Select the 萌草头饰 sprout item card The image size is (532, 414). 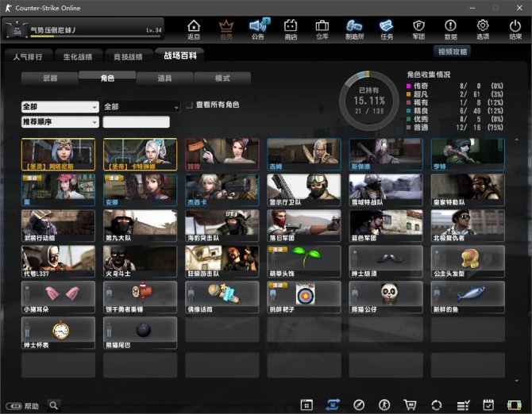coord(304,262)
